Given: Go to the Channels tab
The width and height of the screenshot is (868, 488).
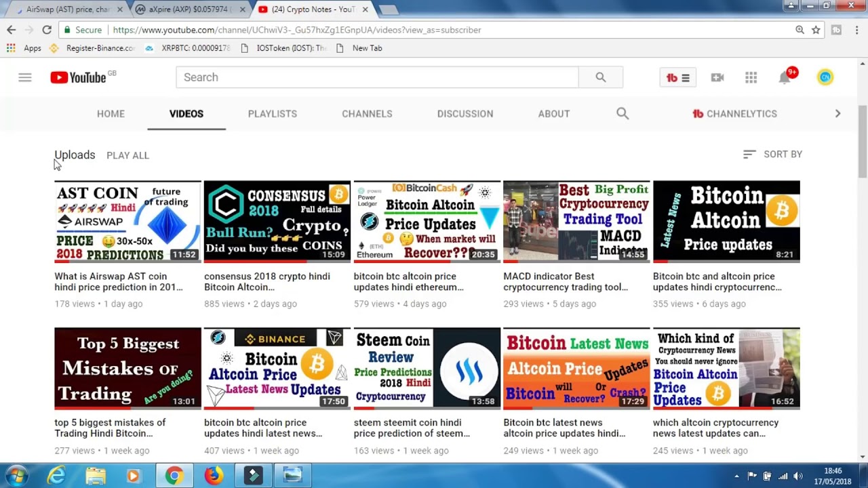Looking at the screenshot, I should (x=367, y=114).
